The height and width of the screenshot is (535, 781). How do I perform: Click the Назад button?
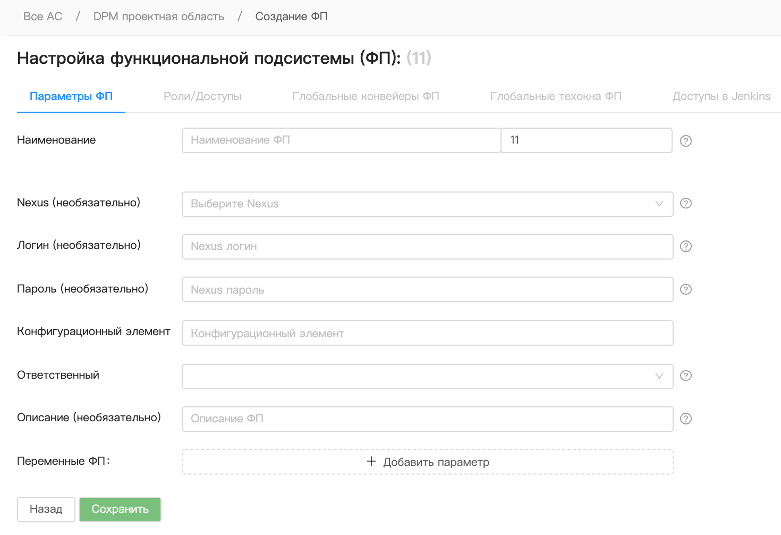(x=46, y=509)
